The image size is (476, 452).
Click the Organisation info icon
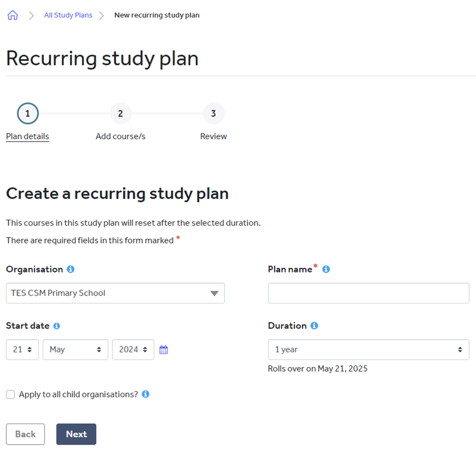(x=70, y=269)
